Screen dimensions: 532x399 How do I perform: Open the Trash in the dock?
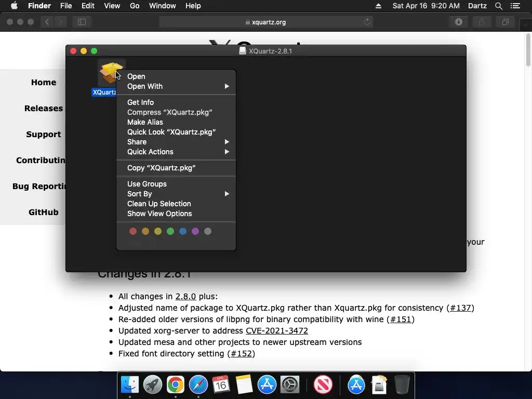coord(402,385)
